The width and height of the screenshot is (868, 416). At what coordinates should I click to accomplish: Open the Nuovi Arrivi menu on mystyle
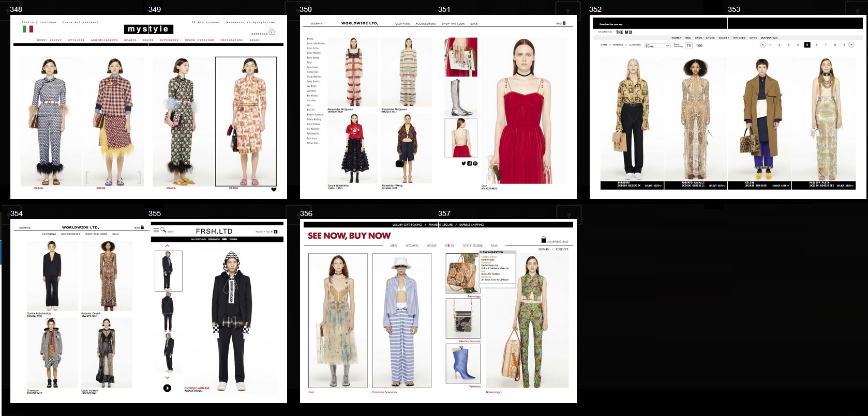point(49,40)
